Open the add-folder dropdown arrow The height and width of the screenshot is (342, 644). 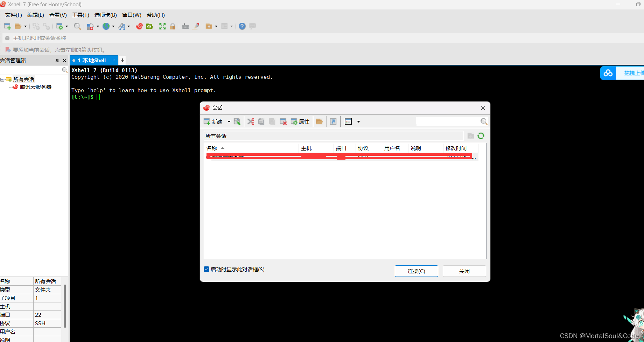pyautogui.click(x=216, y=26)
